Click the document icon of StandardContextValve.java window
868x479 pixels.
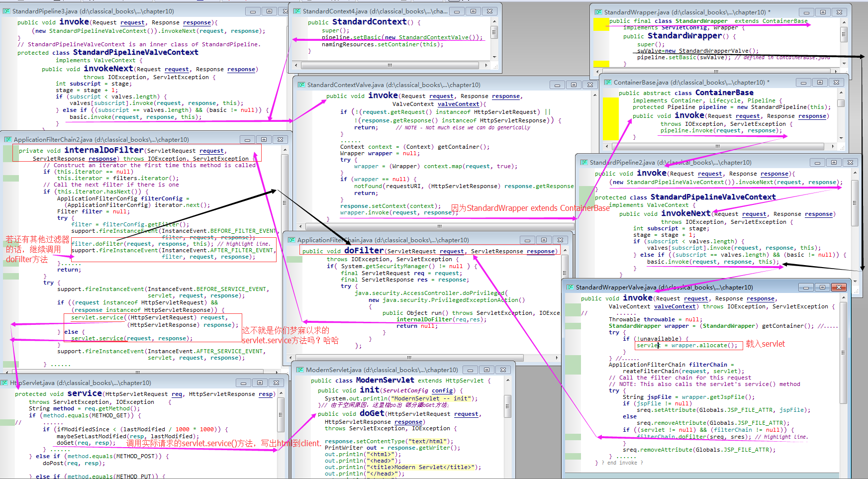pos(301,85)
